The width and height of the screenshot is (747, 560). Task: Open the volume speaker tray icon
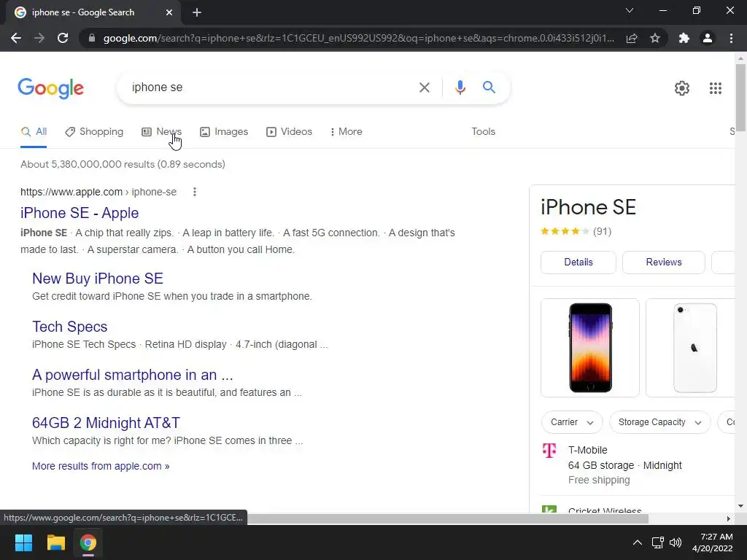click(x=676, y=542)
